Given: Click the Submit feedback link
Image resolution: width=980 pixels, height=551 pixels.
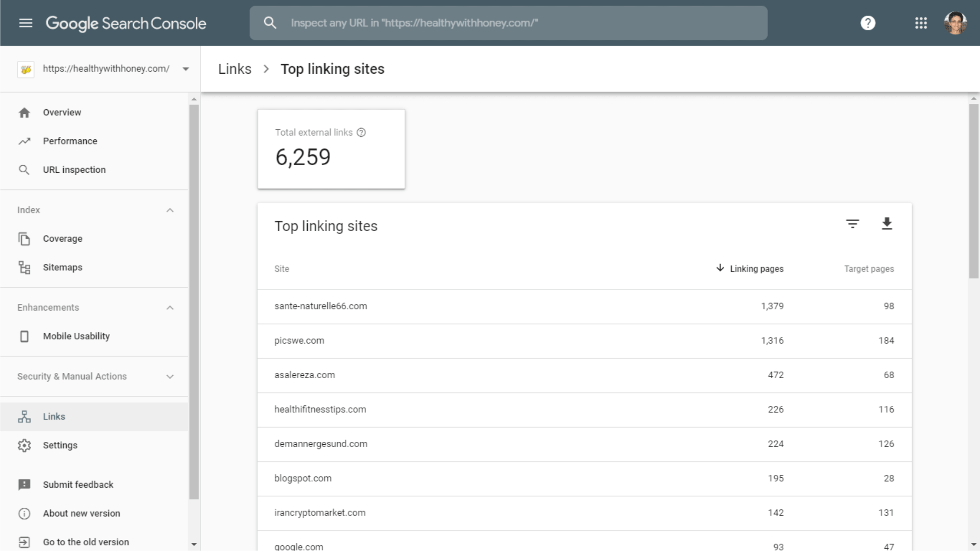Looking at the screenshot, I should (x=78, y=484).
